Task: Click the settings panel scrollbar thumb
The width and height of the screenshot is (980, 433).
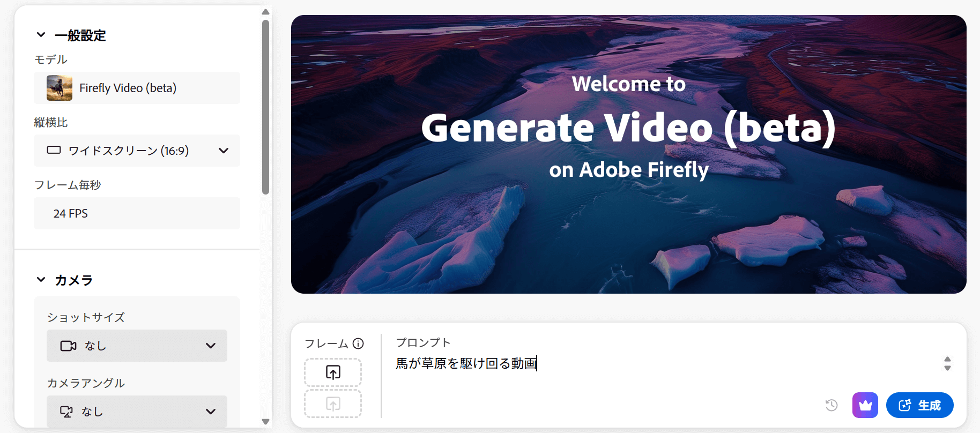Action: click(265, 107)
